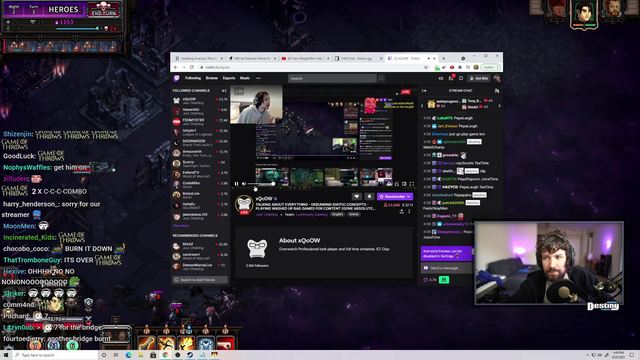
Task: Open the user profile avatar menu
Action: (497, 78)
